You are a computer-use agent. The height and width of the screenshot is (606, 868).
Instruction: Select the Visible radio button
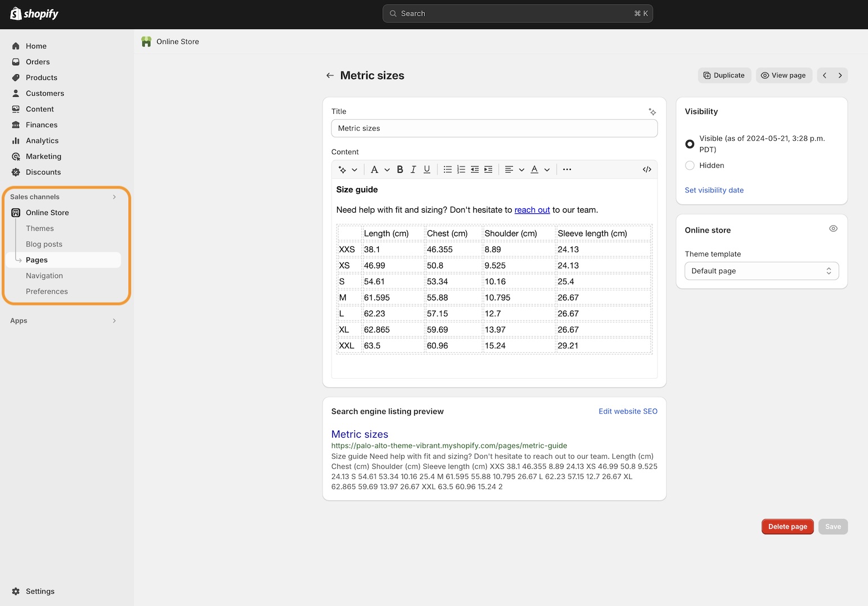click(690, 144)
